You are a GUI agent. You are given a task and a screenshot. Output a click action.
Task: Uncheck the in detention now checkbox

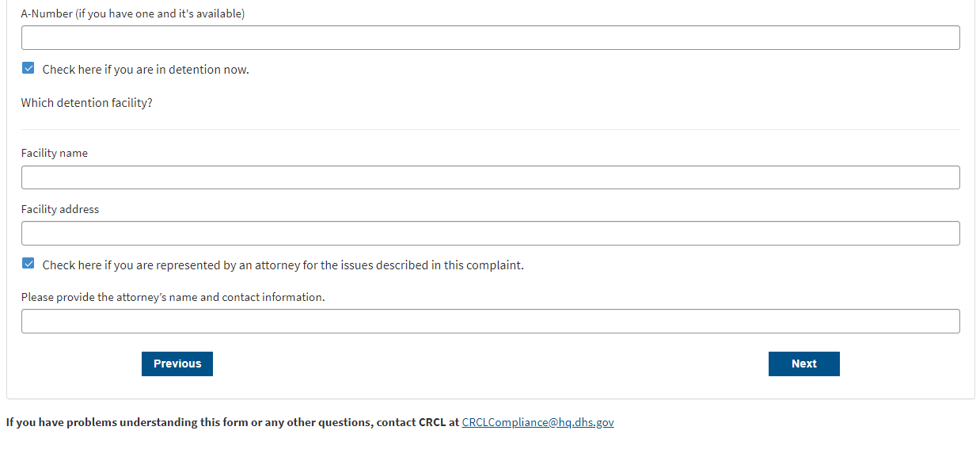28,69
